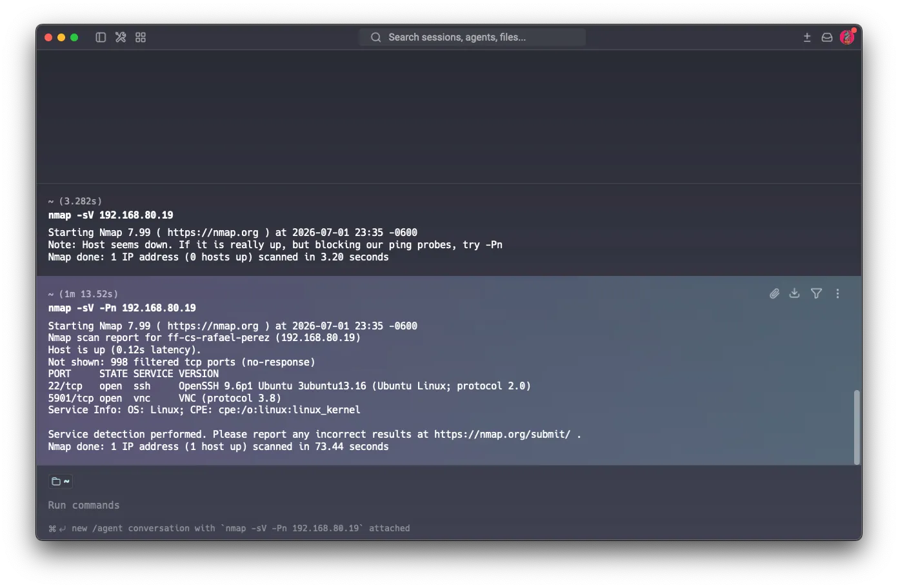Click the '(1m 13.52s)' duration label
Viewport: 898px width, 588px height.
pyautogui.click(x=88, y=294)
